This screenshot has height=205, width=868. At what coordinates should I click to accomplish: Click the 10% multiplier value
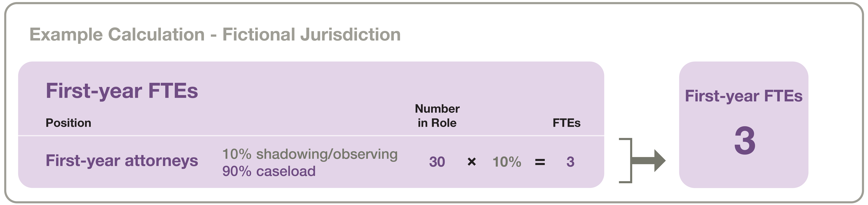pyautogui.click(x=507, y=162)
